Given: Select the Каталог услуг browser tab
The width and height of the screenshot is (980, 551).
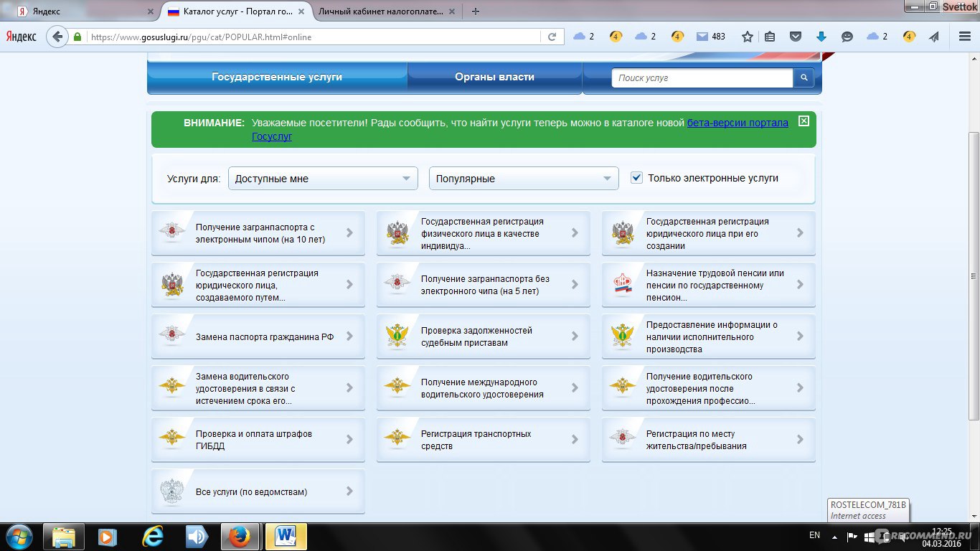Looking at the screenshot, I should (x=235, y=11).
